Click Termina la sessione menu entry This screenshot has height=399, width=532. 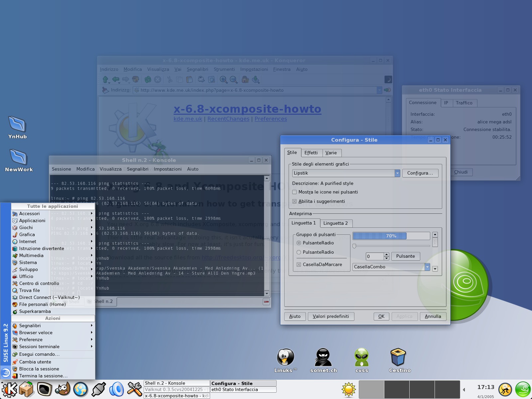pyautogui.click(x=53, y=376)
